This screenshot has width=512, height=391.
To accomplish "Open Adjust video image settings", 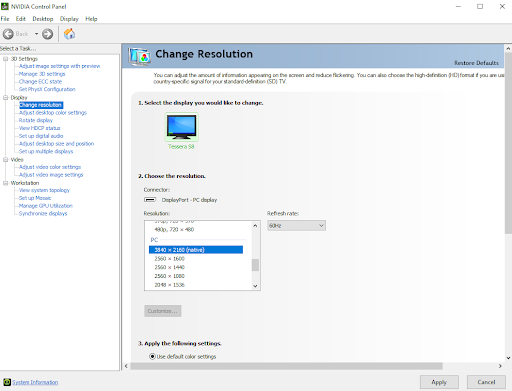I will [51, 175].
